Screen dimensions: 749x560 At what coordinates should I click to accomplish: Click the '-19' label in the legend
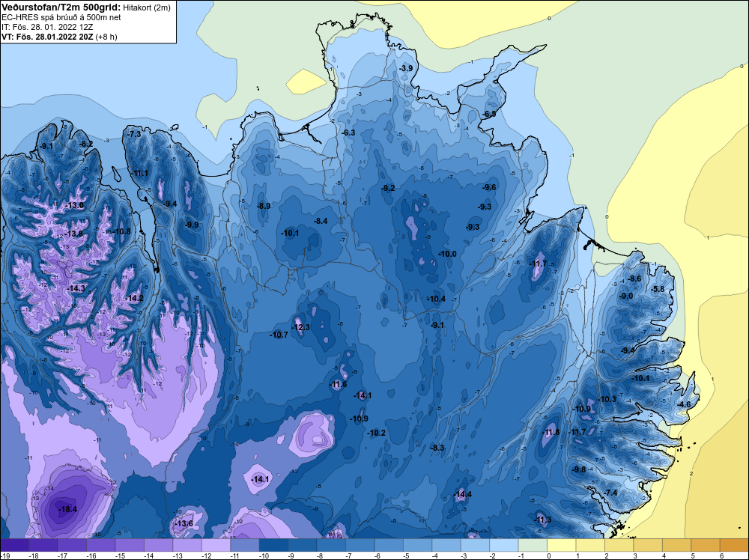pyautogui.click(x=4, y=556)
